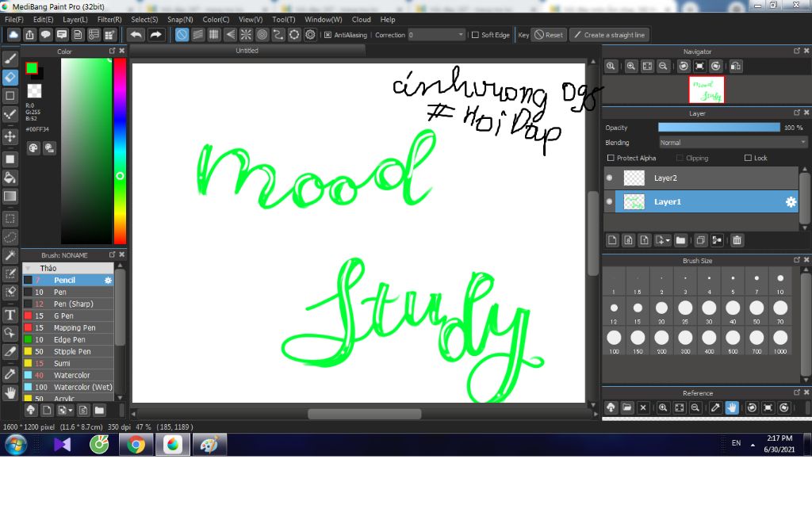The width and height of the screenshot is (812, 524).
Task: Click the rainbow hue strip
Action: [x=120, y=151]
